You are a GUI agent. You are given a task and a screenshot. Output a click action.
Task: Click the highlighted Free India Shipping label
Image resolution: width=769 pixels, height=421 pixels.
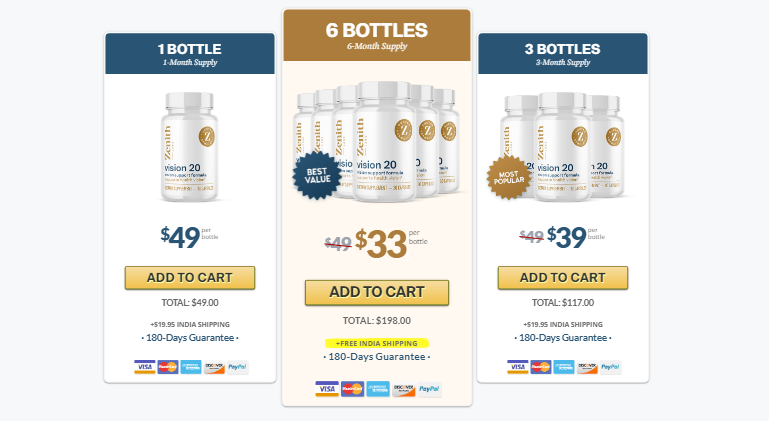(376, 342)
